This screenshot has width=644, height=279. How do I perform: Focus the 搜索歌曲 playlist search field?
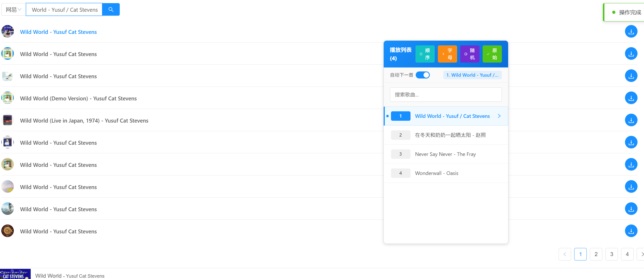pyautogui.click(x=446, y=95)
